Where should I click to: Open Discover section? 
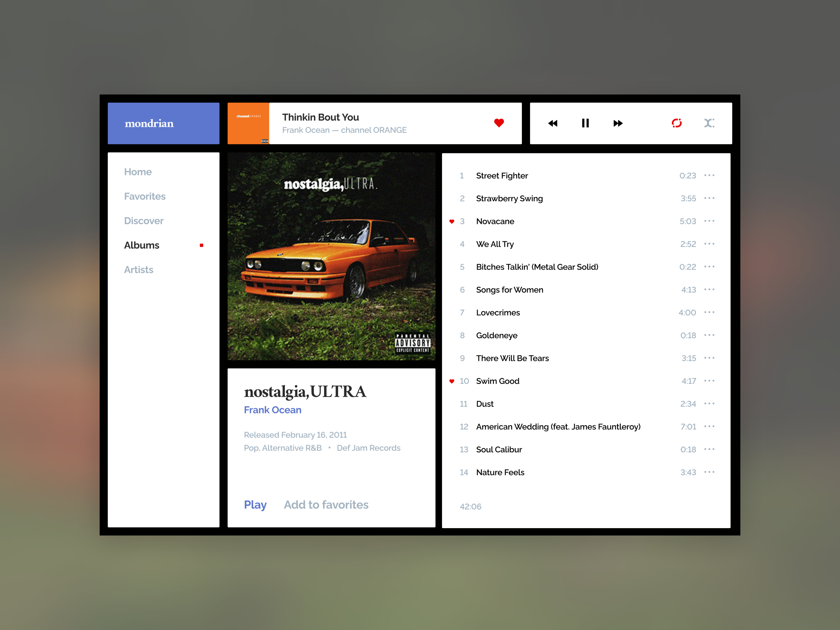click(x=144, y=221)
